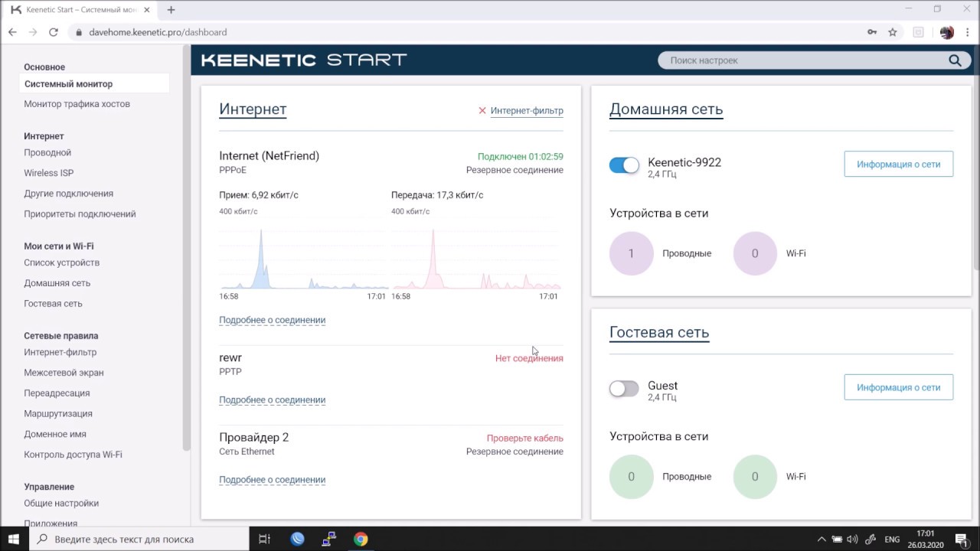Open Межсетевой экран settings

pos(64,373)
